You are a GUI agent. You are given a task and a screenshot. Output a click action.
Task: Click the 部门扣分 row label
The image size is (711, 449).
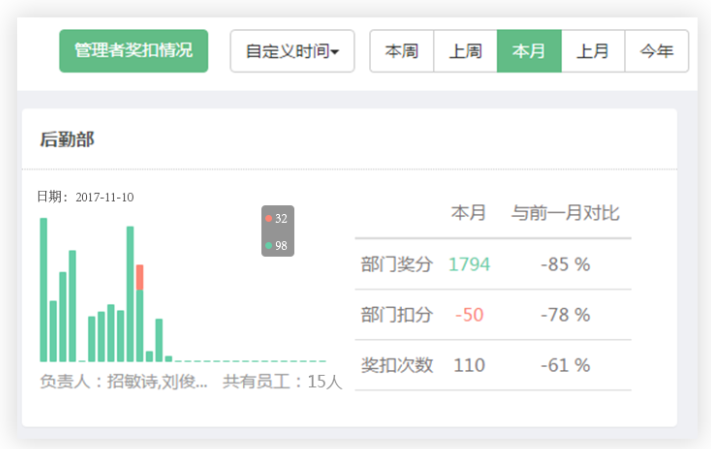[x=397, y=315]
